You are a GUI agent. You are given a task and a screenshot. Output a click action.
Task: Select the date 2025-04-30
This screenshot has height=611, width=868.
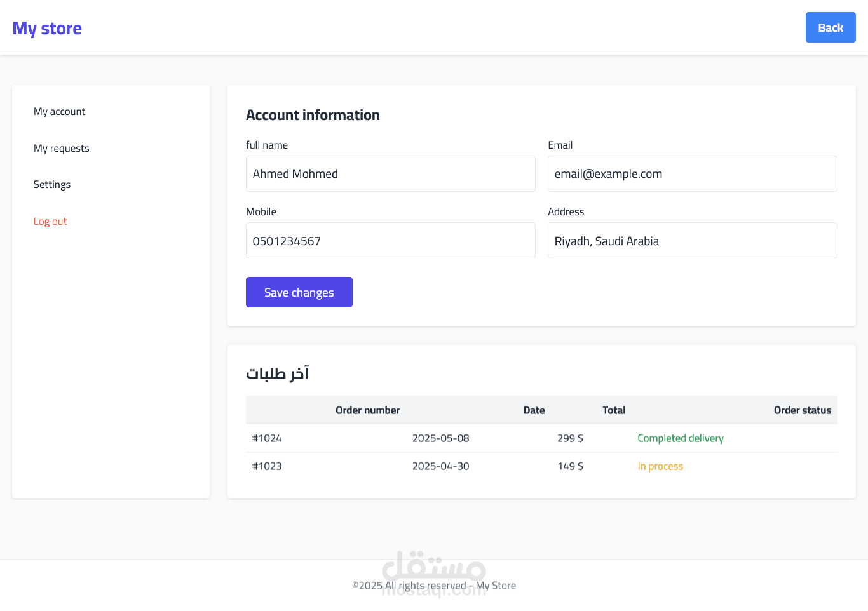[x=440, y=466]
